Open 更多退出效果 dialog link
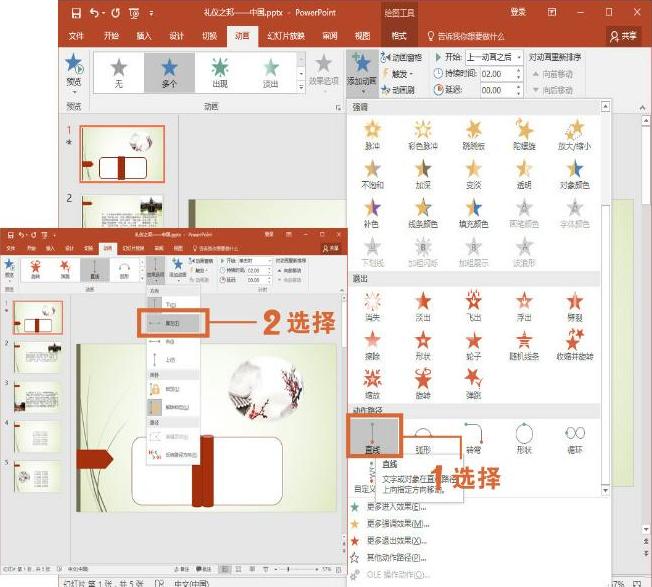Screen dimensions: 652x587 389,541
